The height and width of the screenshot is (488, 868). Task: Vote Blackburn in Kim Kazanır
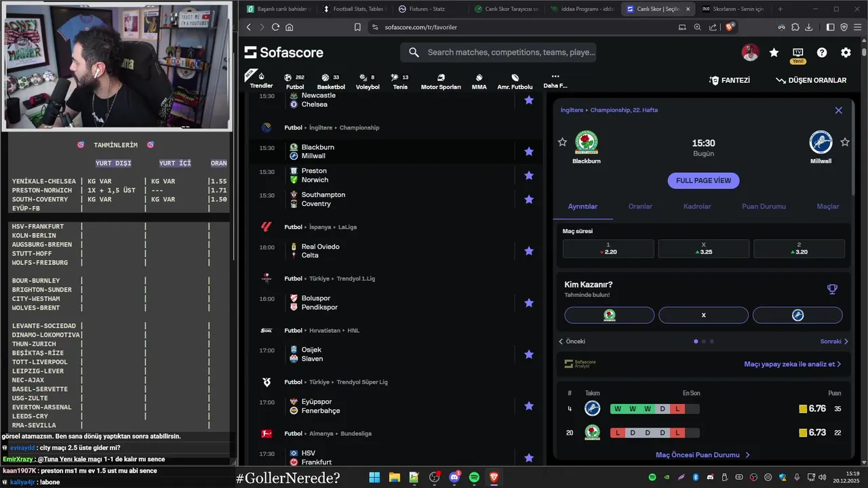[610, 315]
